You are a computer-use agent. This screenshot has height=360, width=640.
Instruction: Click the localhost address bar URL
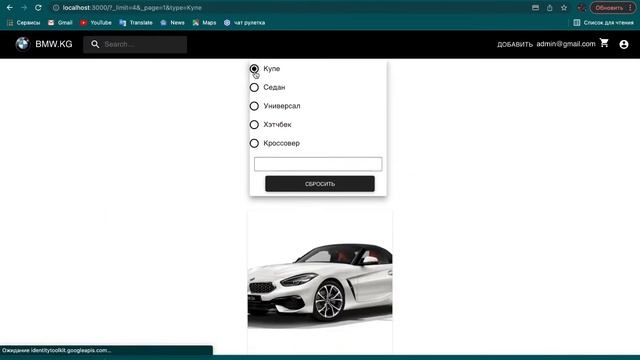click(x=132, y=8)
